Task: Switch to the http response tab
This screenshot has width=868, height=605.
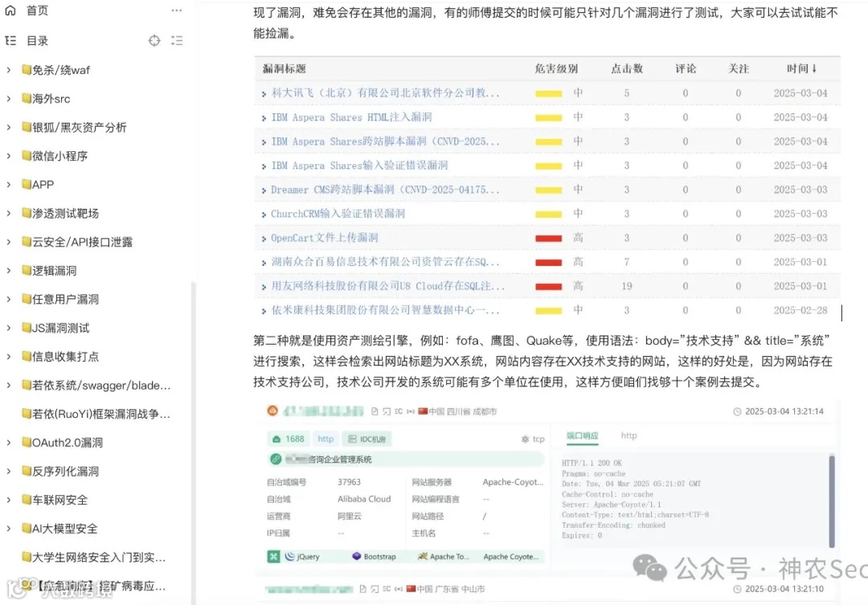Action: tap(629, 436)
